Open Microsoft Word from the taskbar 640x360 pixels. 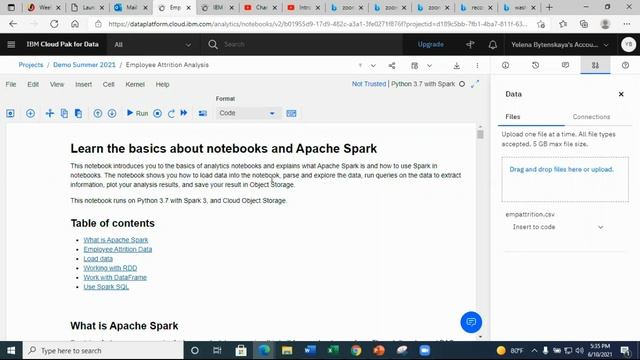click(310, 350)
